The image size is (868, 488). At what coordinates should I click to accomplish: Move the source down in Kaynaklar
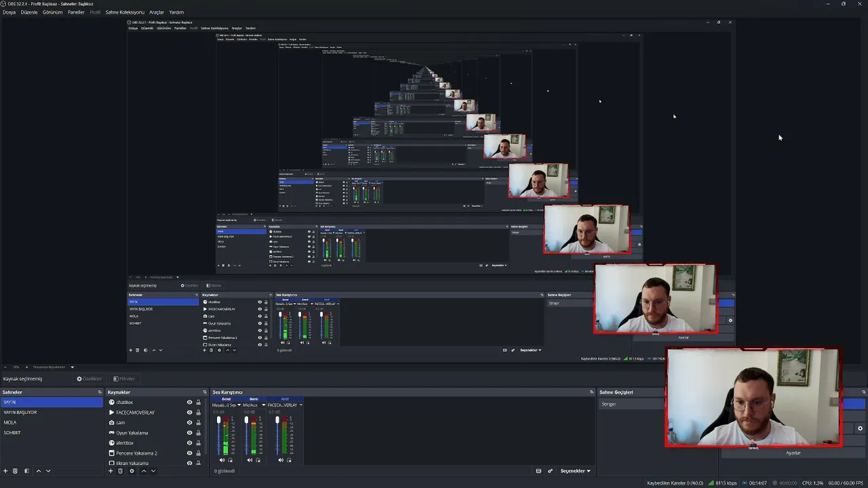click(153, 471)
